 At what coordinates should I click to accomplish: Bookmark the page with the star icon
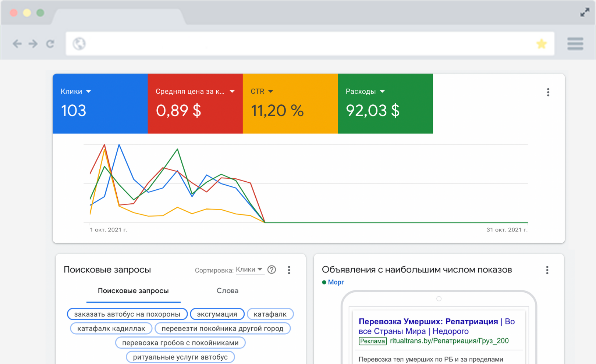[542, 44]
